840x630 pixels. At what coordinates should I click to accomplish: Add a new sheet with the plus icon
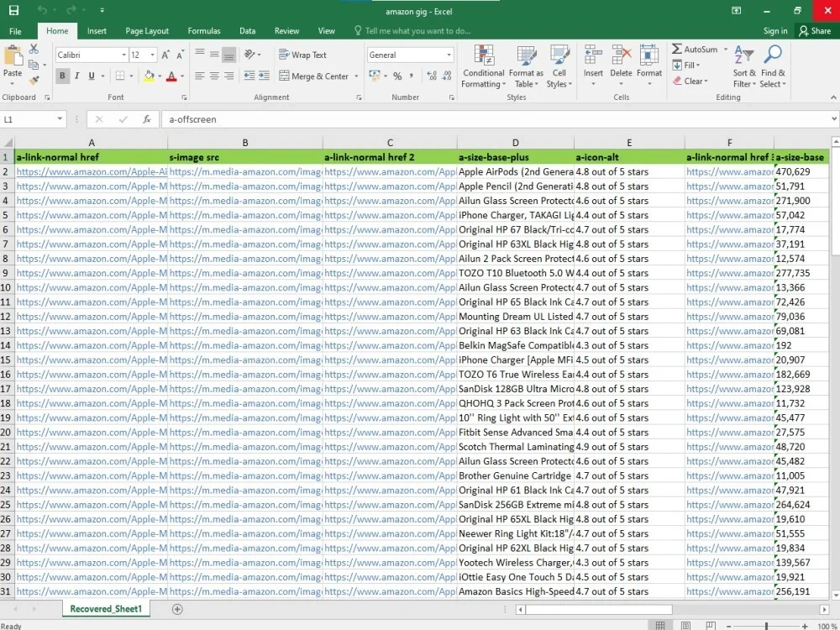click(177, 609)
